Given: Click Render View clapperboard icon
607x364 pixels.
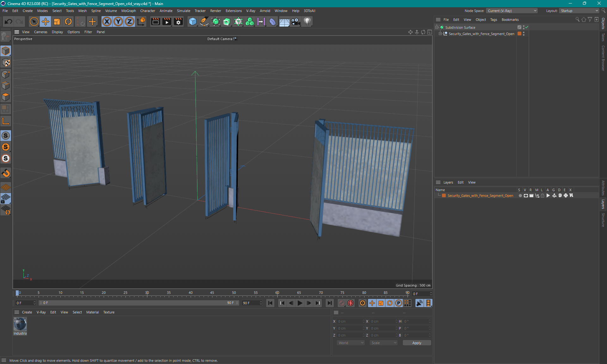Looking at the screenshot, I should coord(155,21).
